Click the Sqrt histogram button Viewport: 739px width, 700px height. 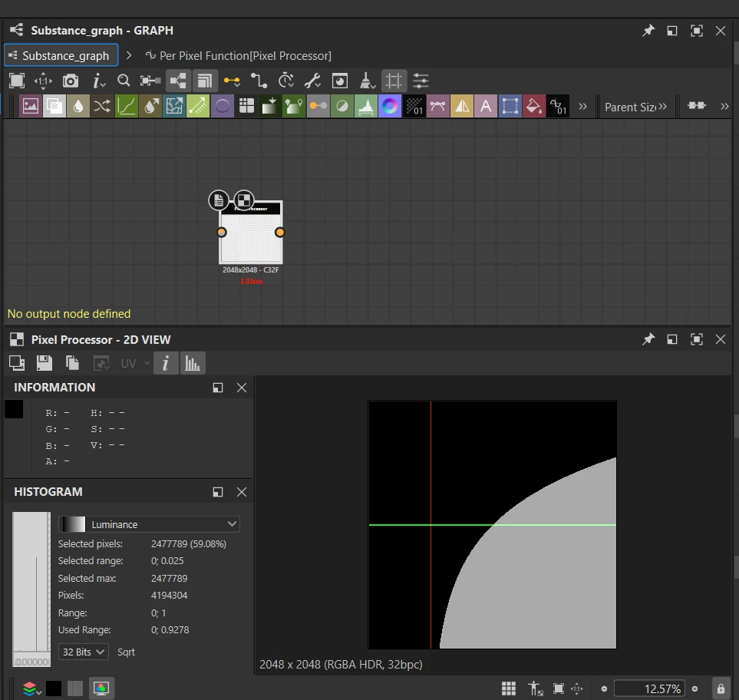pos(127,652)
